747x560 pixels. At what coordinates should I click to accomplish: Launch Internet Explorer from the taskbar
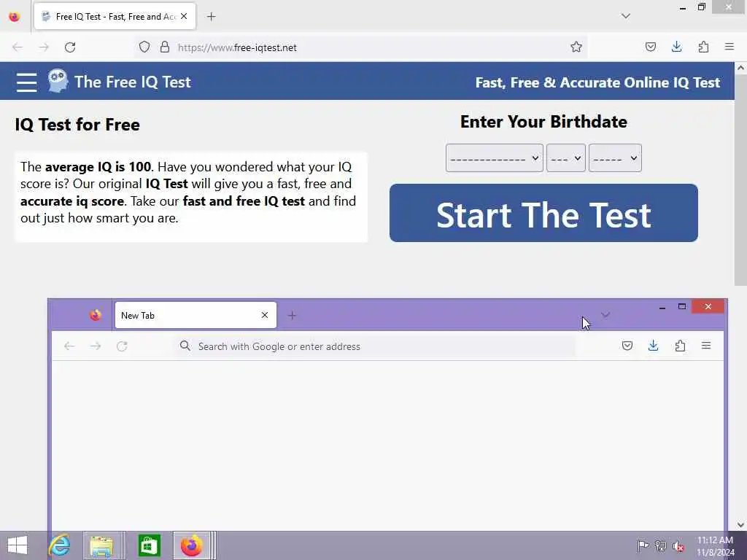click(60, 545)
